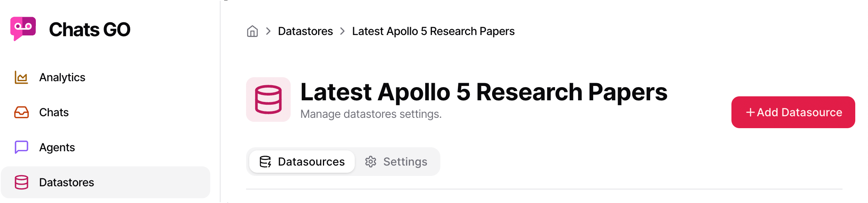Click the large pink datastore icon
The height and width of the screenshot is (203, 868).
tap(268, 100)
